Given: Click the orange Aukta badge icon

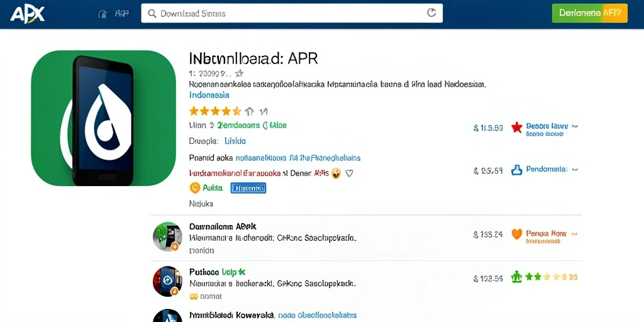Looking at the screenshot, I should click(x=195, y=188).
